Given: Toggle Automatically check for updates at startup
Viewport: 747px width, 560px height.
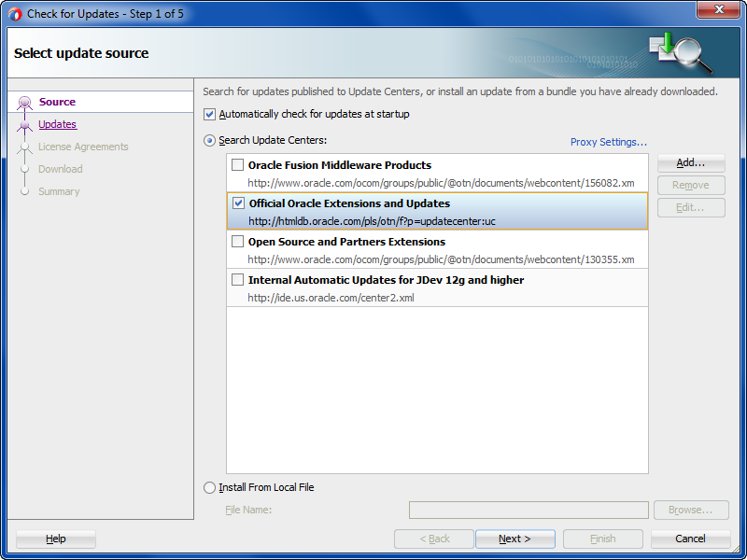Looking at the screenshot, I should tap(209, 114).
